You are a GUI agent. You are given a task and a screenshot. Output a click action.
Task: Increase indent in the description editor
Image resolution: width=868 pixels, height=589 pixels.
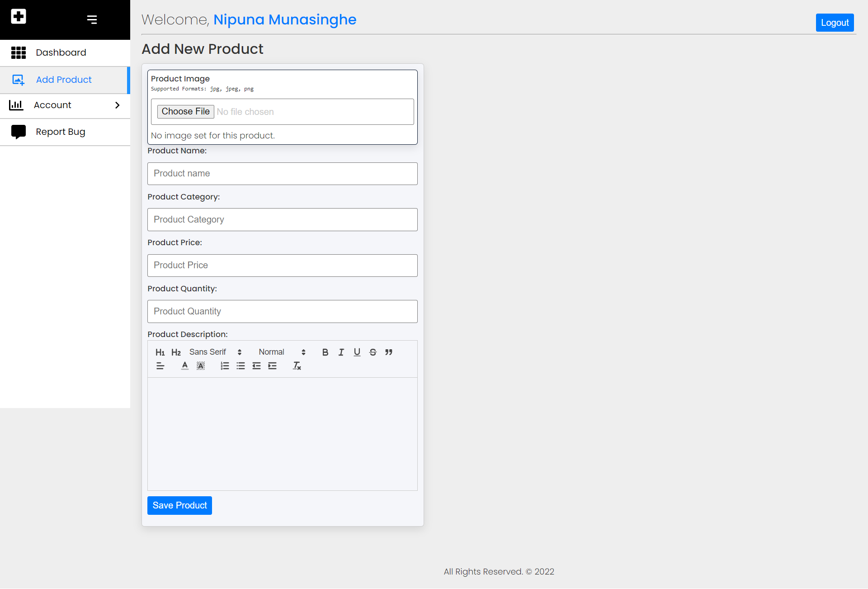pyautogui.click(x=272, y=366)
